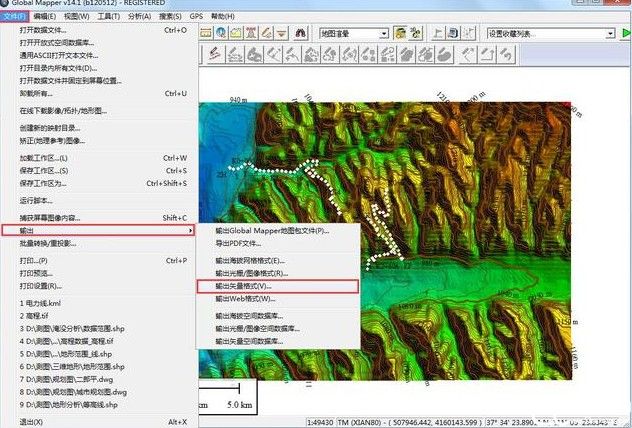The height and width of the screenshot is (428, 632).
Task: Select 输出矢量空间数据库... submenu item
Action: point(278,341)
